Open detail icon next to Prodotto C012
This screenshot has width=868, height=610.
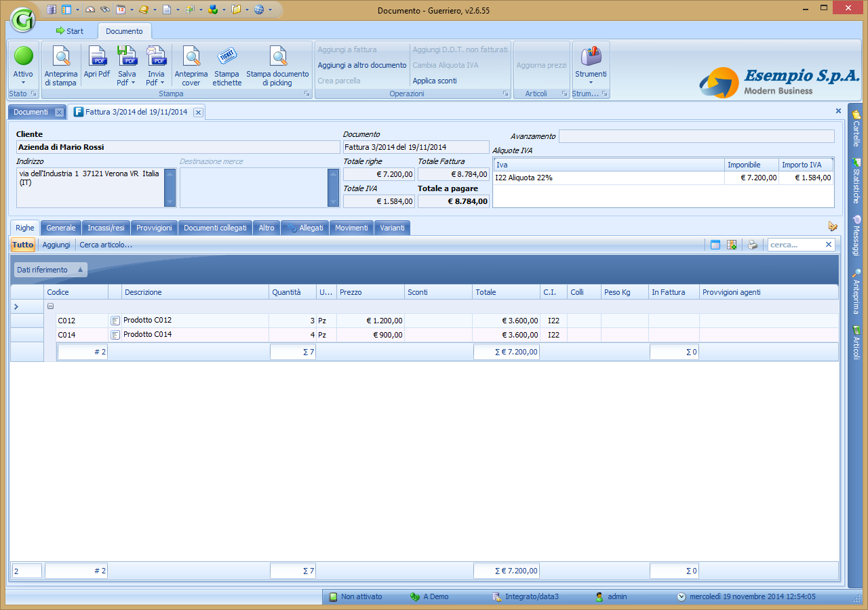pos(115,321)
